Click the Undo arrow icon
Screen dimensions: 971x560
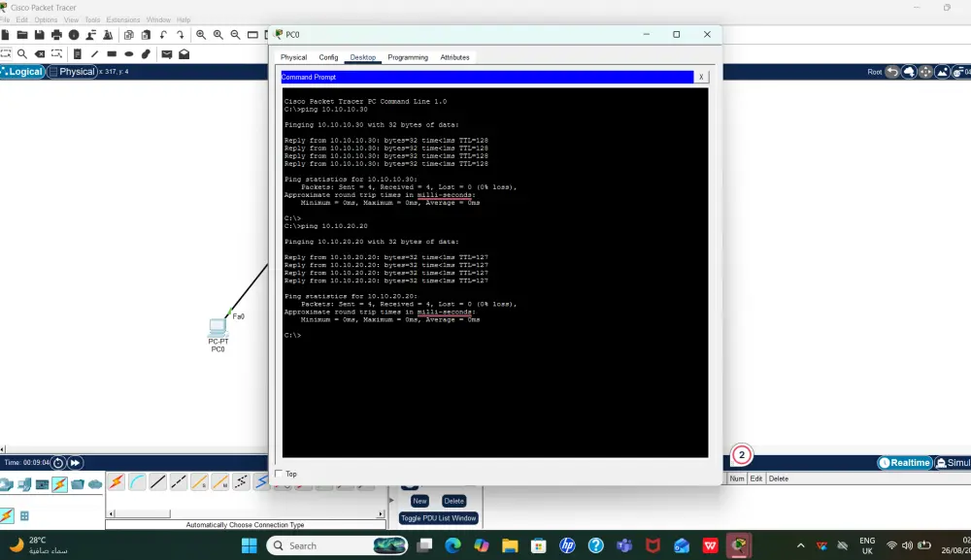[x=163, y=35]
